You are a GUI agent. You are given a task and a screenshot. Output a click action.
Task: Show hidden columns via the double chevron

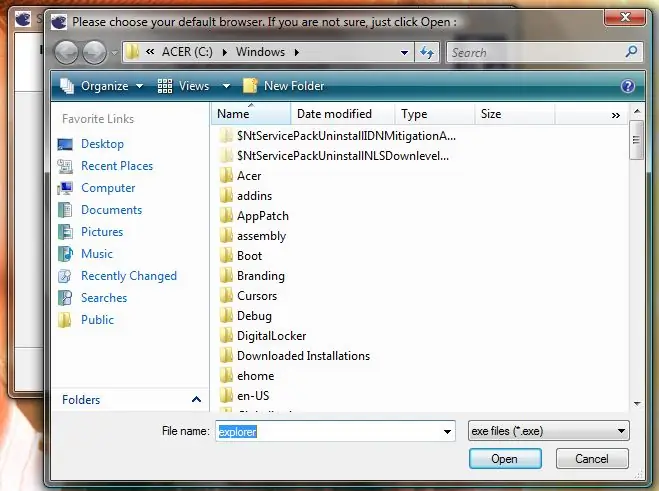point(616,115)
